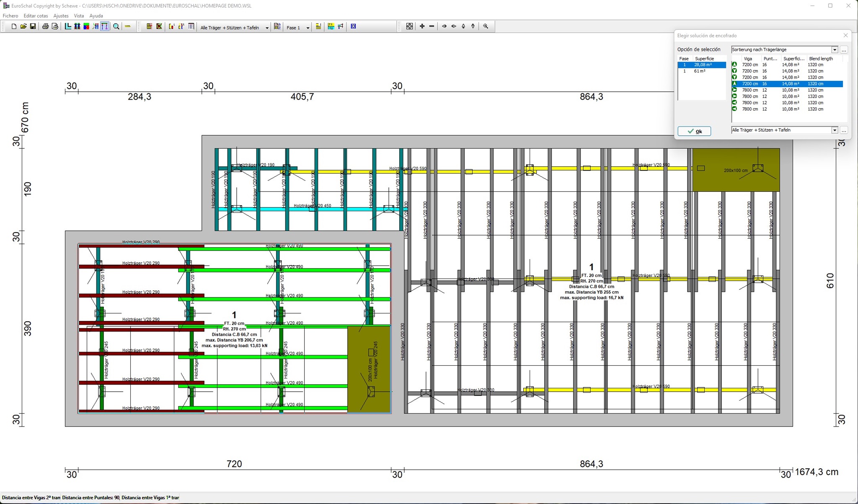Toggle the color layers toolbar button
The width and height of the screenshot is (858, 504).
(x=86, y=26)
